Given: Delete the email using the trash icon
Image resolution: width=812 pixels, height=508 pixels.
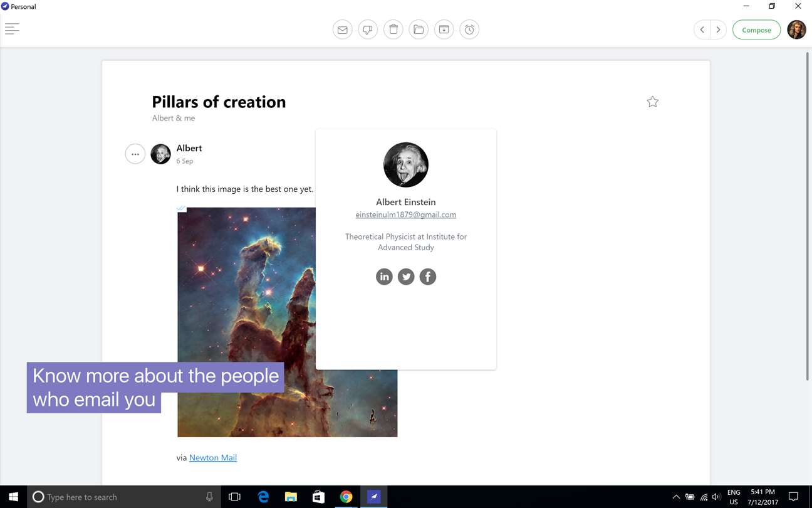Looking at the screenshot, I should click(393, 29).
